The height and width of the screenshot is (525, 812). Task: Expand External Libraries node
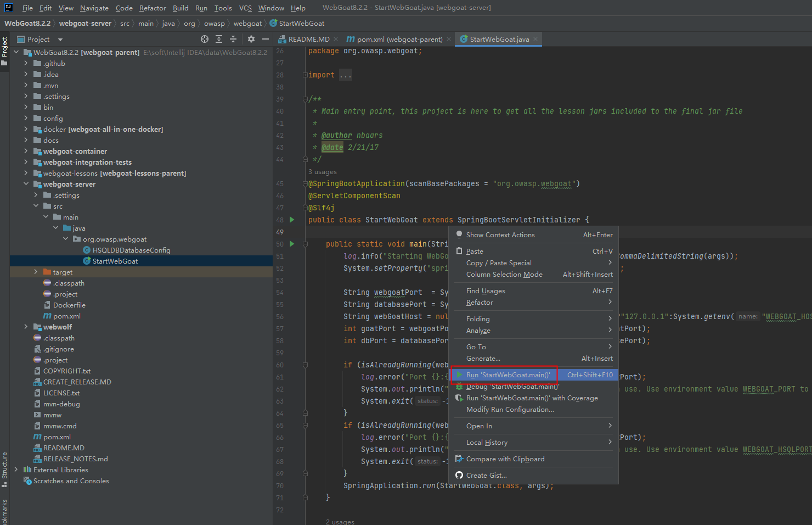[16, 470]
